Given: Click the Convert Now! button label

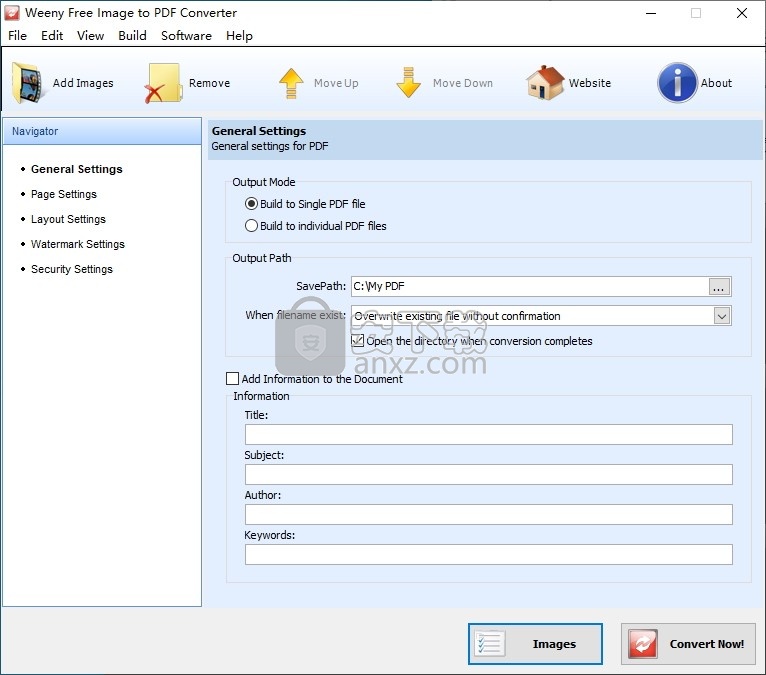Looking at the screenshot, I should (x=707, y=644).
